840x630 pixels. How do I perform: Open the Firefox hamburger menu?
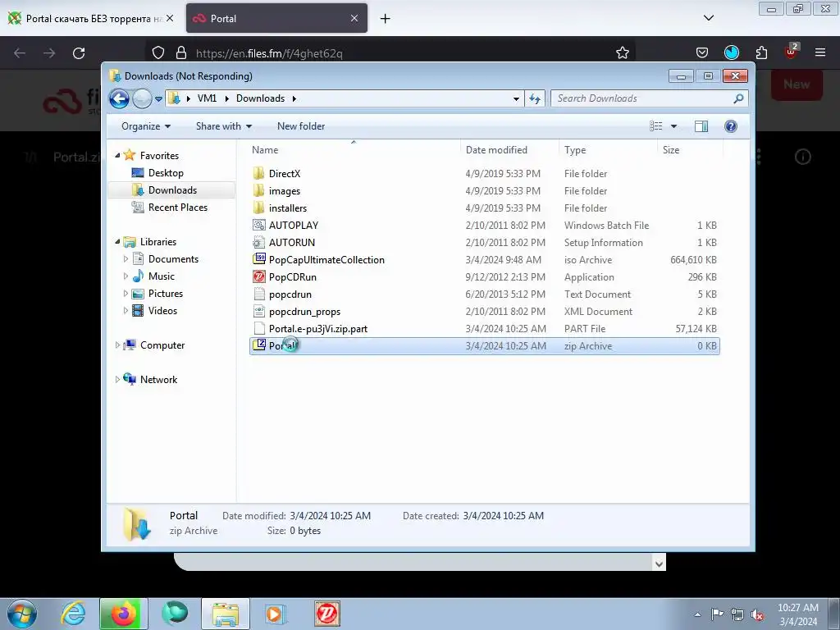click(819, 52)
